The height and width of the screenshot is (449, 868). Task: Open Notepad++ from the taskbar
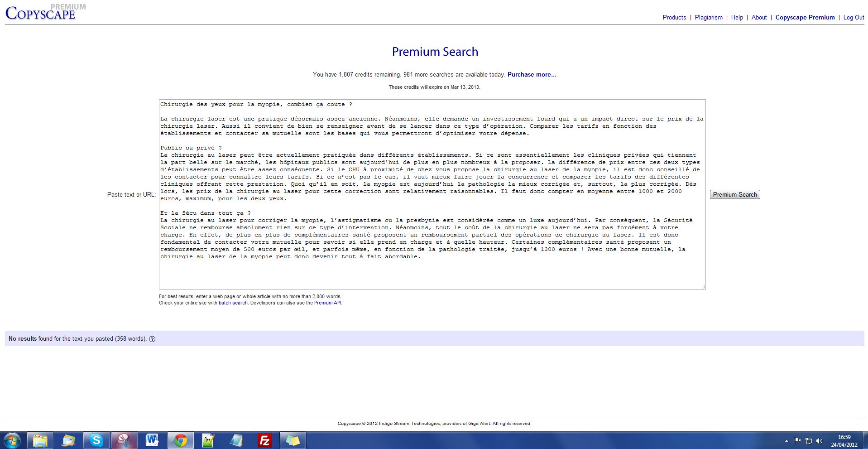click(x=208, y=440)
